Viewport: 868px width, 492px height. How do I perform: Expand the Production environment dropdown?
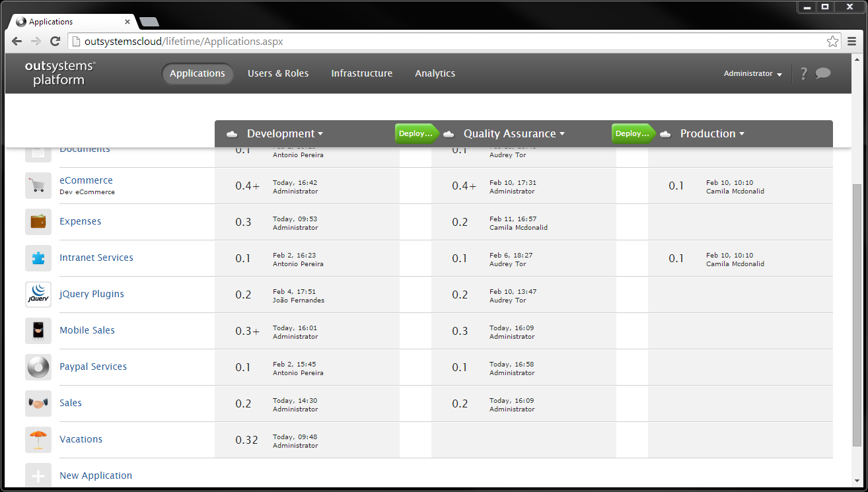[x=712, y=133]
